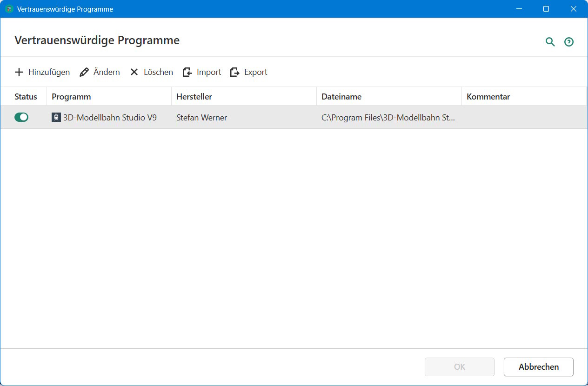This screenshot has width=588, height=386.
Task: Select the C:\Program Files file path cell
Action: [x=388, y=118]
